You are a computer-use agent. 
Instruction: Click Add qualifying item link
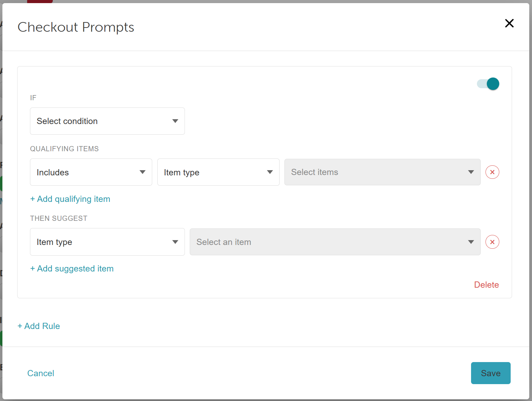coord(70,199)
